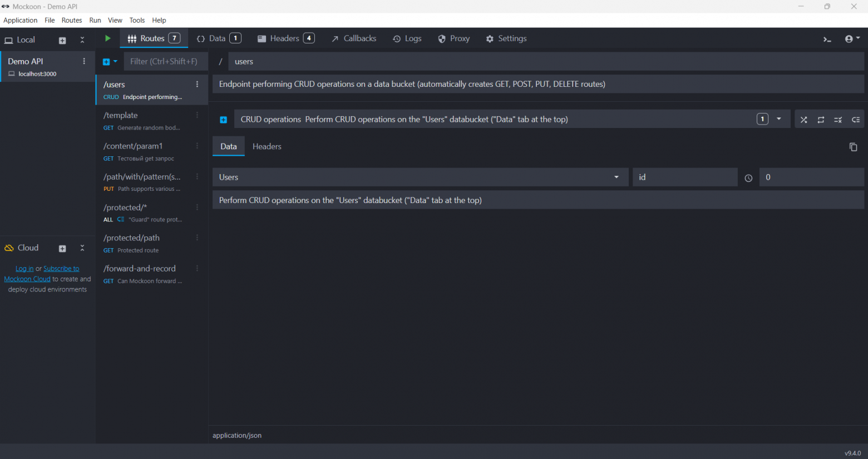
Task: Open /protected/* route options menu
Action: pos(197,207)
